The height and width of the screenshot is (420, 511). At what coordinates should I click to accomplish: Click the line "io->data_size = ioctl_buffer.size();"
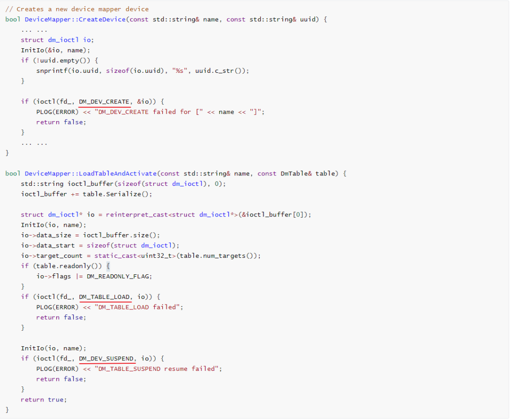tap(90, 235)
